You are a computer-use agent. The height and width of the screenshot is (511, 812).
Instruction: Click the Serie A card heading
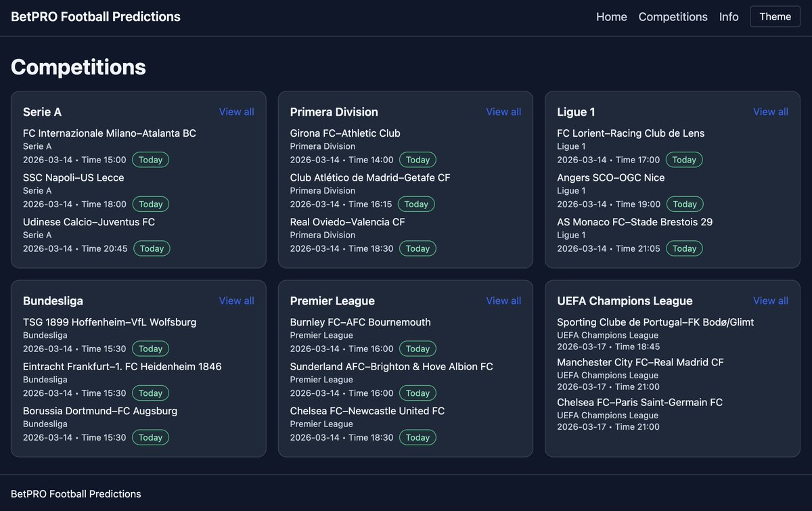tap(42, 112)
